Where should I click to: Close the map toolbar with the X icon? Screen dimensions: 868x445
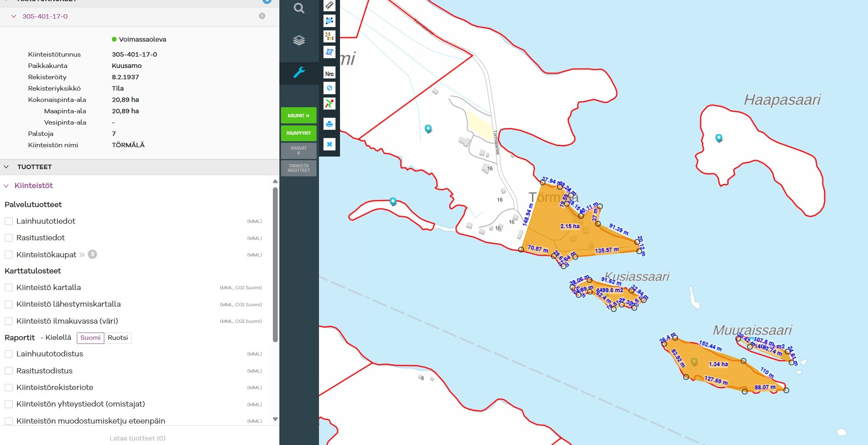(329, 144)
